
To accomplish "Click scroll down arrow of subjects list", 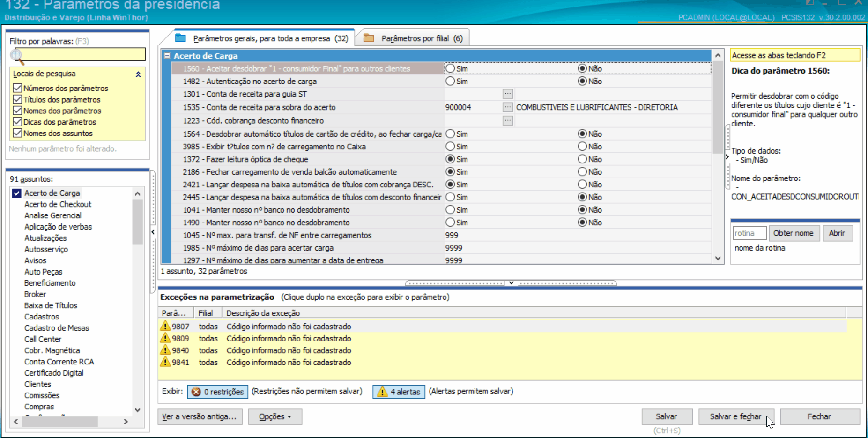I will [x=138, y=409].
